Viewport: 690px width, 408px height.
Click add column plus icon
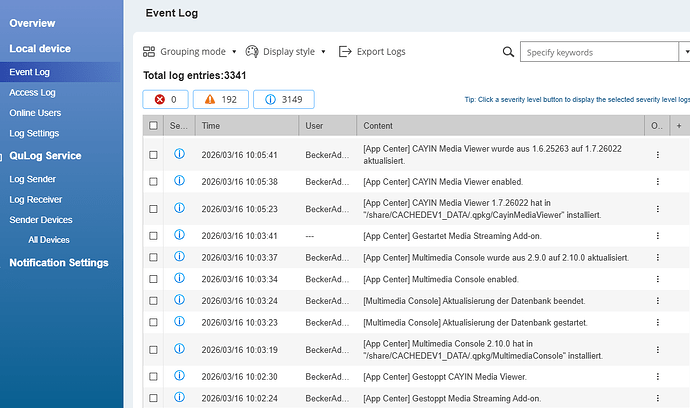(x=679, y=126)
